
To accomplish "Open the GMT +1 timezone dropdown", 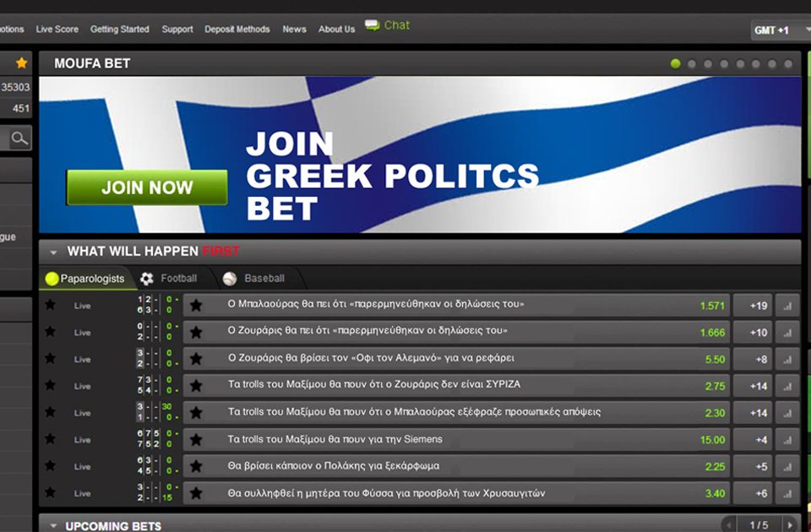I will 779,30.
